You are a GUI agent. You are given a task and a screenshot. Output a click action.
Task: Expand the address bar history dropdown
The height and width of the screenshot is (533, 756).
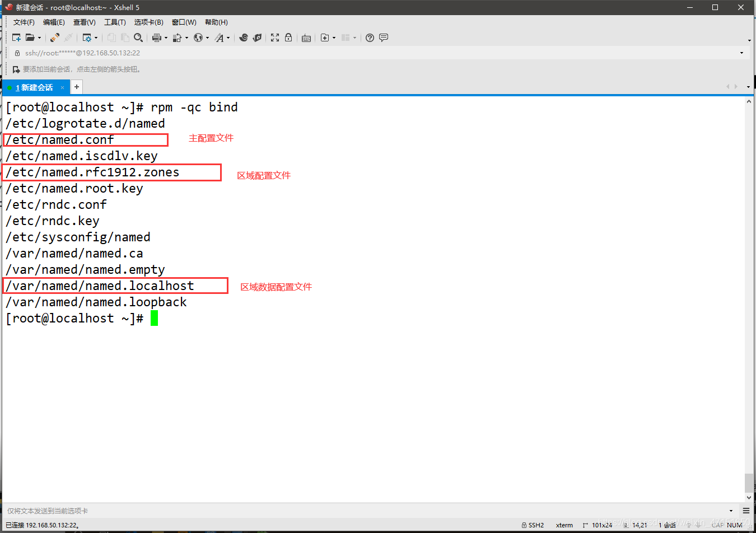742,53
